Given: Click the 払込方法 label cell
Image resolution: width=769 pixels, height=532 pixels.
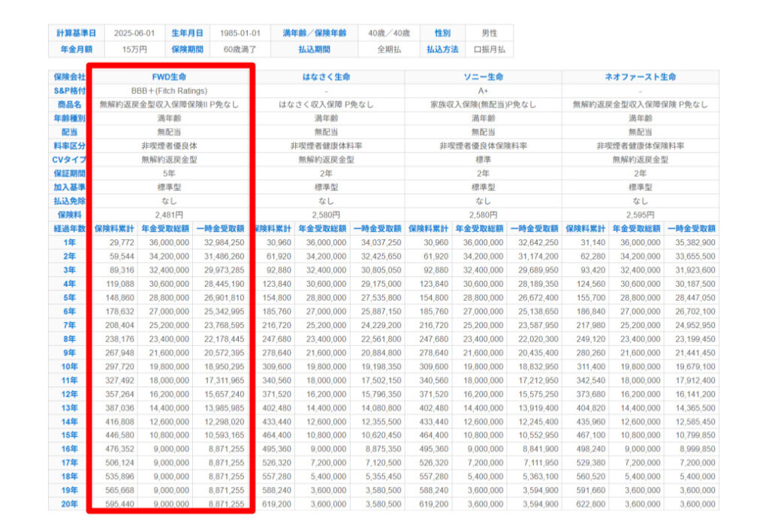Looking at the screenshot, I should [442, 50].
